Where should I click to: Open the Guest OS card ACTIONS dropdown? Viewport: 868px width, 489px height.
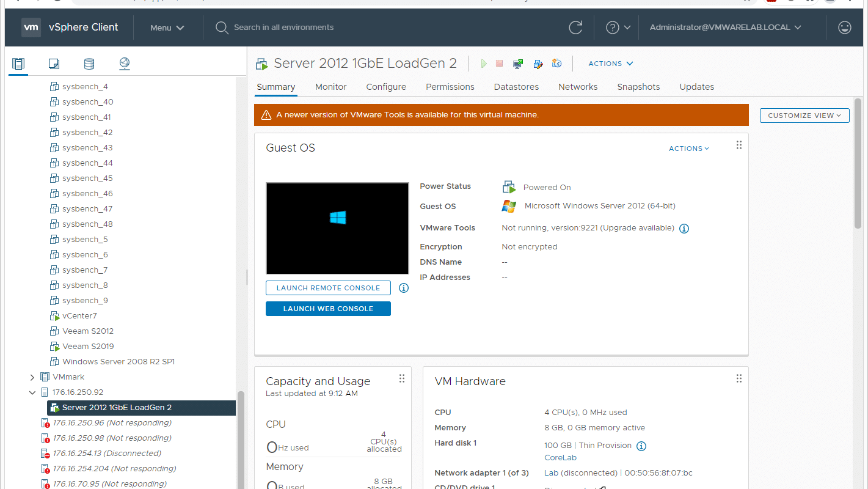pos(689,149)
